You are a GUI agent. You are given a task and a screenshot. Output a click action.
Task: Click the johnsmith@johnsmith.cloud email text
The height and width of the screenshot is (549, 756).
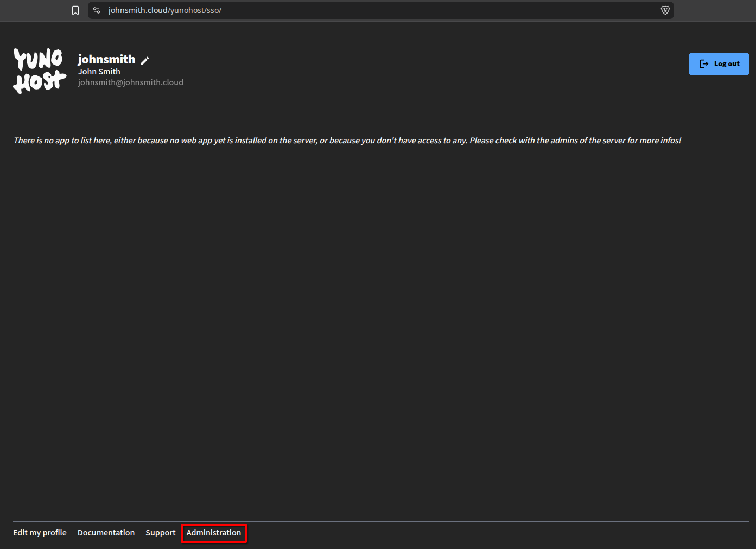130,82
